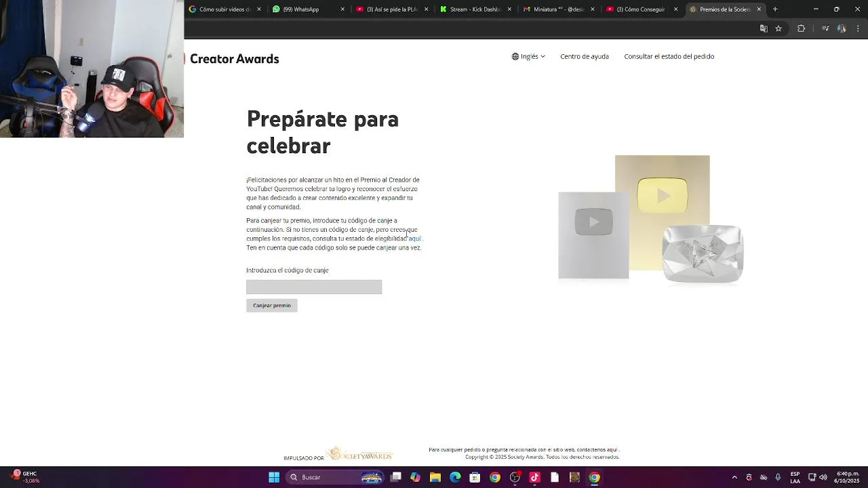Screen dimensions: 868x488
Task: Launch Copilot from the taskbar
Action: pyautogui.click(x=415, y=477)
